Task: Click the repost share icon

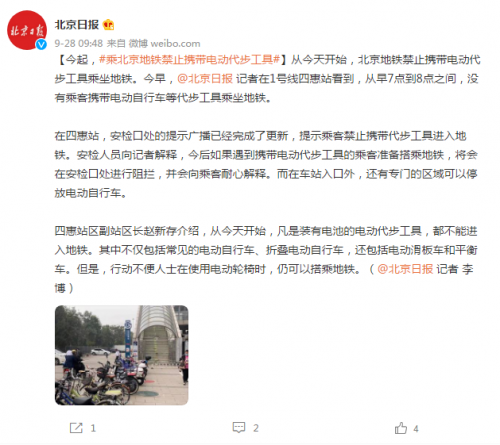Action: pyautogui.click(x=76, y=428)
